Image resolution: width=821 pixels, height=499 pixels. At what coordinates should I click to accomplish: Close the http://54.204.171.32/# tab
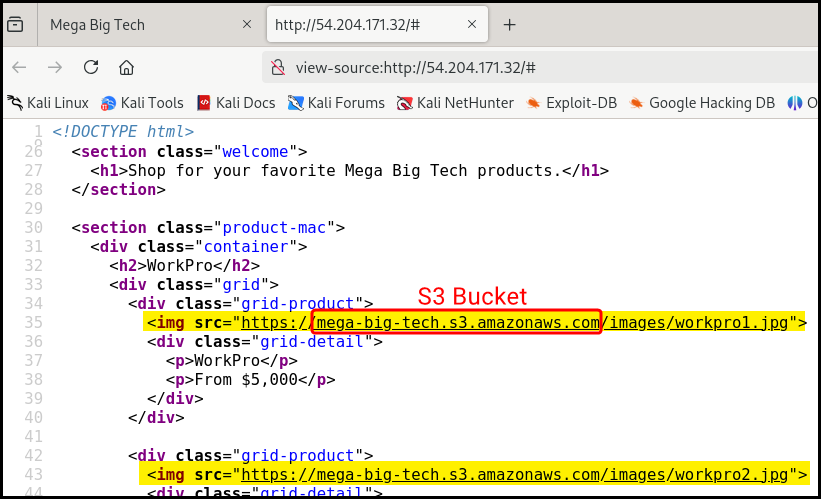[x=472, y=24]
